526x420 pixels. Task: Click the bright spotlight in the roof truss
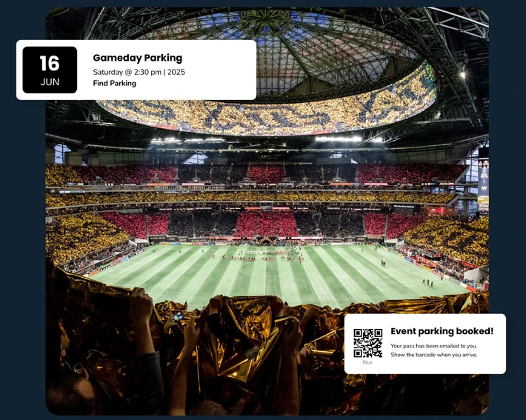coord(463,75)
